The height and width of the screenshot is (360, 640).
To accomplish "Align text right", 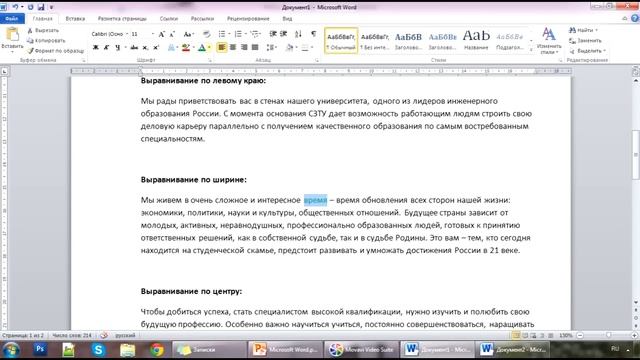I will (244, 48).
